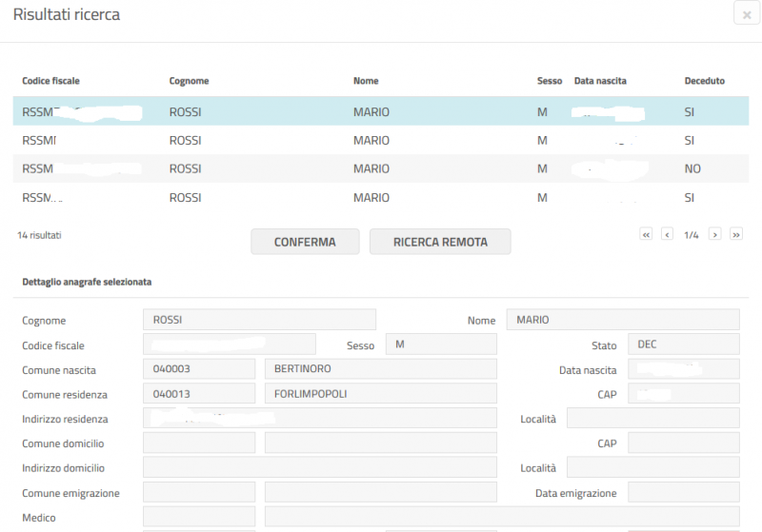Image resolution: width=762 pixels, height=532 pixels.
Task: Go to the next results page
Action: click(x=714, y=234)
